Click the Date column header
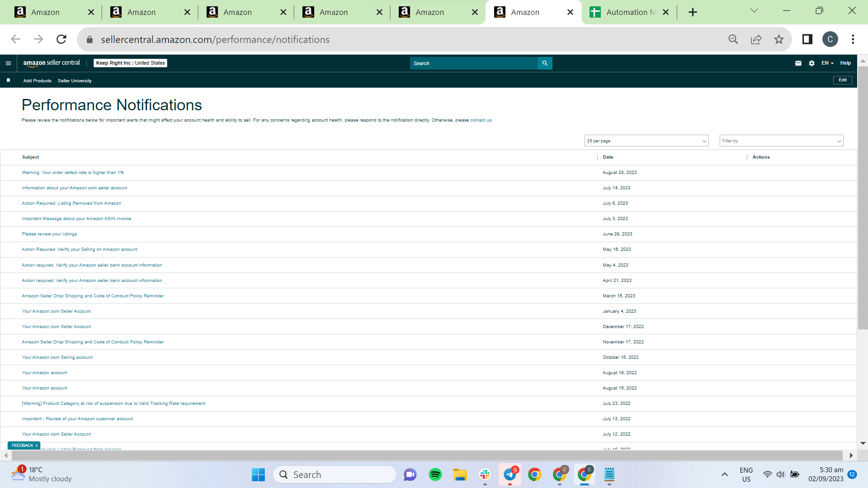The height and width of the screenshot is (488, 868). tap(608, 157)
